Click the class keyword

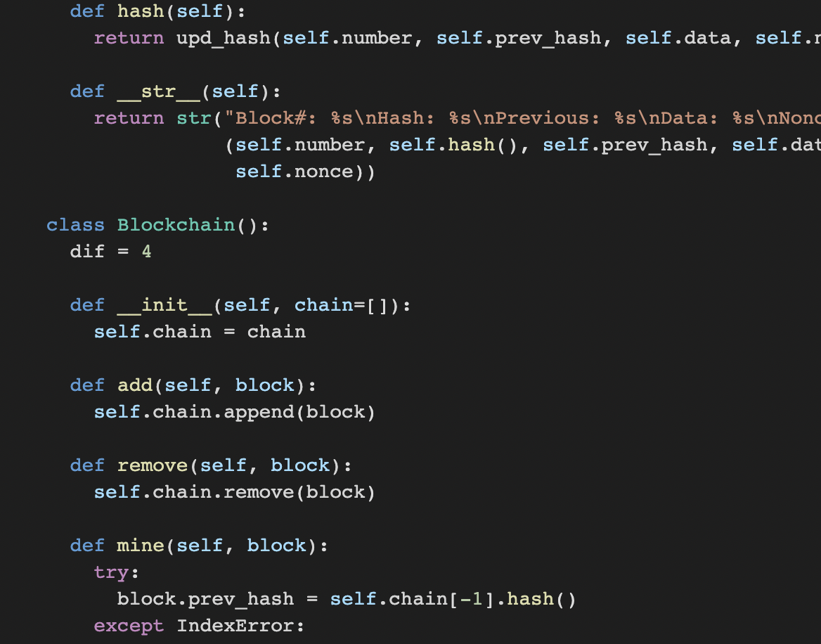(75, 225)
